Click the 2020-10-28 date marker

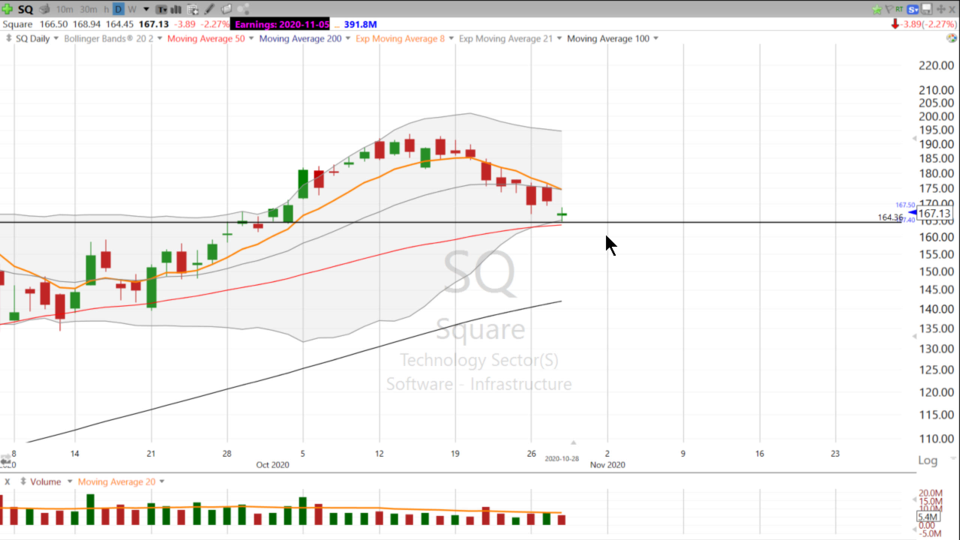[561, 459]
